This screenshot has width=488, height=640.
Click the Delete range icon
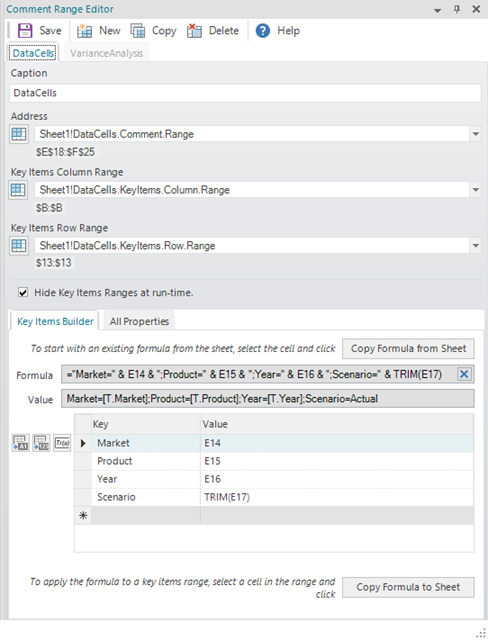pos(194,31)
